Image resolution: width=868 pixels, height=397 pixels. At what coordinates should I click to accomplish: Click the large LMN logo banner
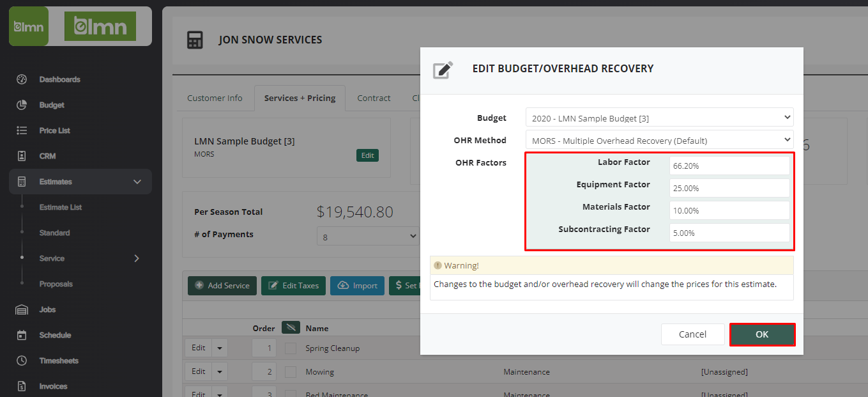coord(100,26)
